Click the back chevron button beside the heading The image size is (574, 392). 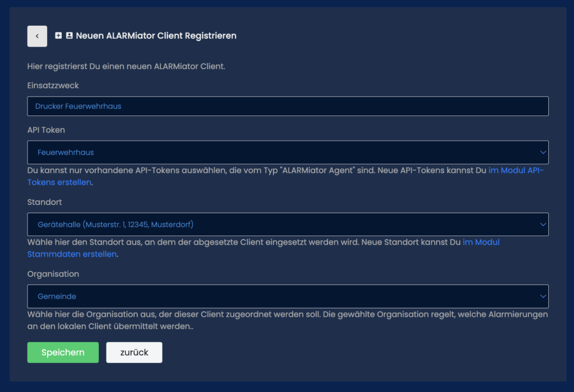[37, 36]
